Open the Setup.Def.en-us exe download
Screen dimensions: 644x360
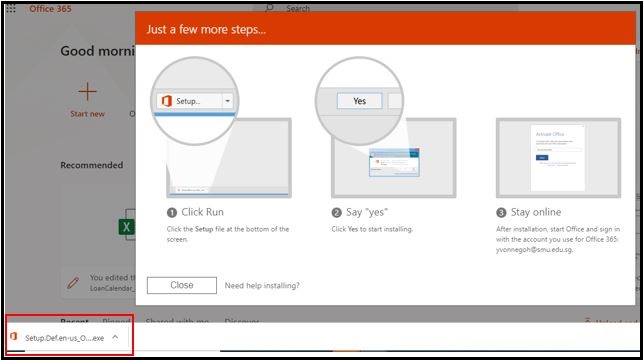[64, 338]
